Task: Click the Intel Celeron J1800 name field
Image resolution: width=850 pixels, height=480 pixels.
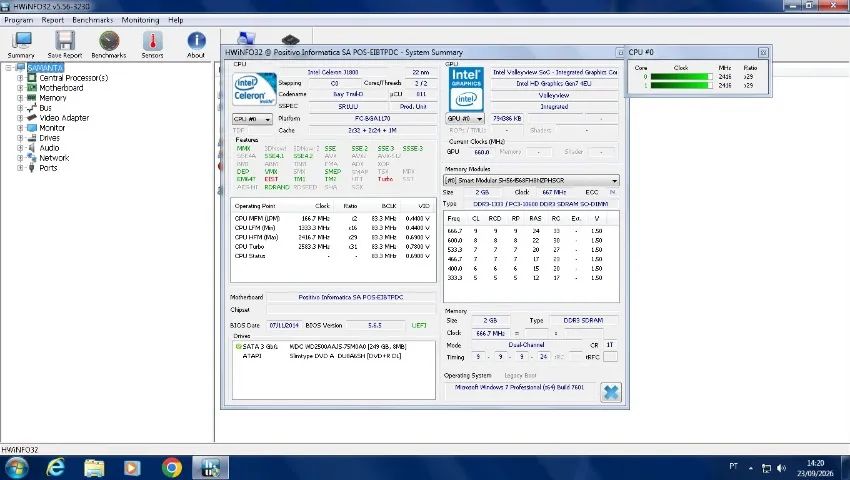Action: (355, 72)
